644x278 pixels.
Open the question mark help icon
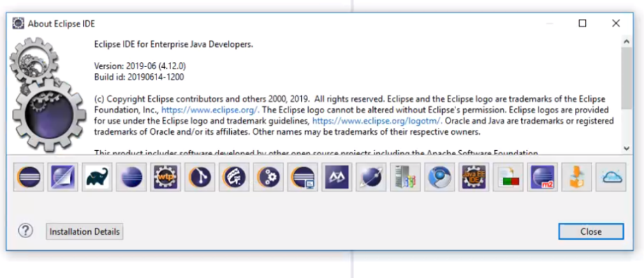coord(25,231)
